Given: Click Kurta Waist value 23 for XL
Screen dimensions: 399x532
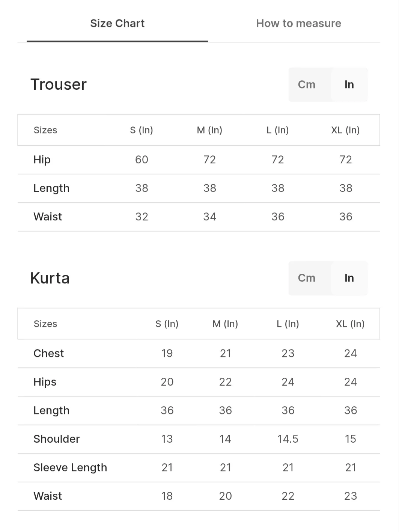Looking at the screenshot, I should coord(350,496).
